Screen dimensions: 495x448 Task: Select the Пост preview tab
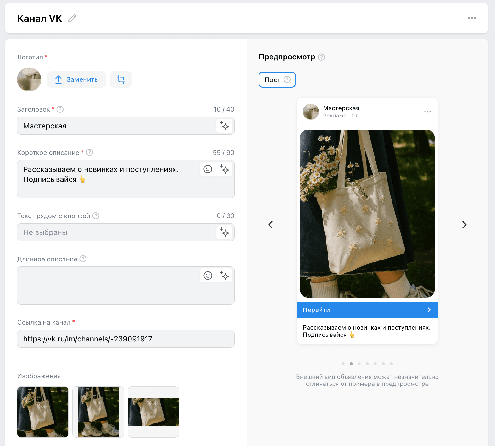click(277, 79)
